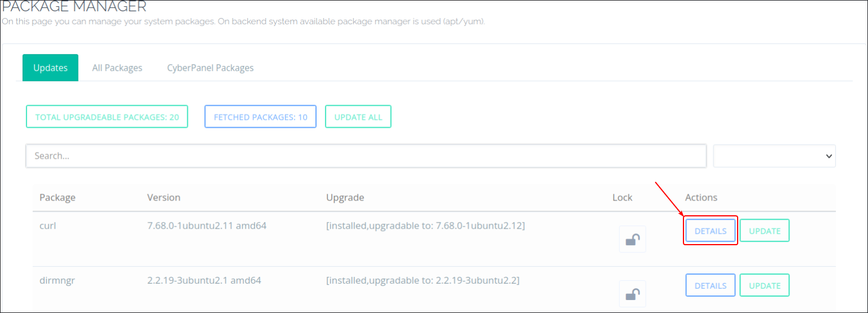Update the curl package
Screen dimensions: 868x313
765,231
